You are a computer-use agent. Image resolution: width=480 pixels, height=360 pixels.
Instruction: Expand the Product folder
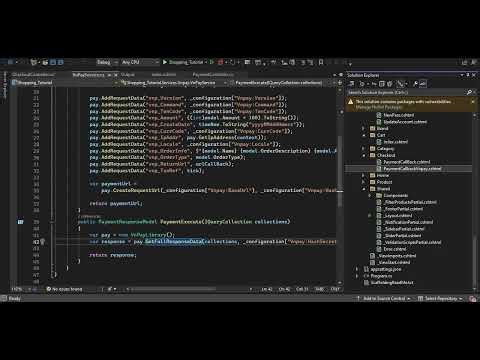pyautogui.click(x=364, y=182)
